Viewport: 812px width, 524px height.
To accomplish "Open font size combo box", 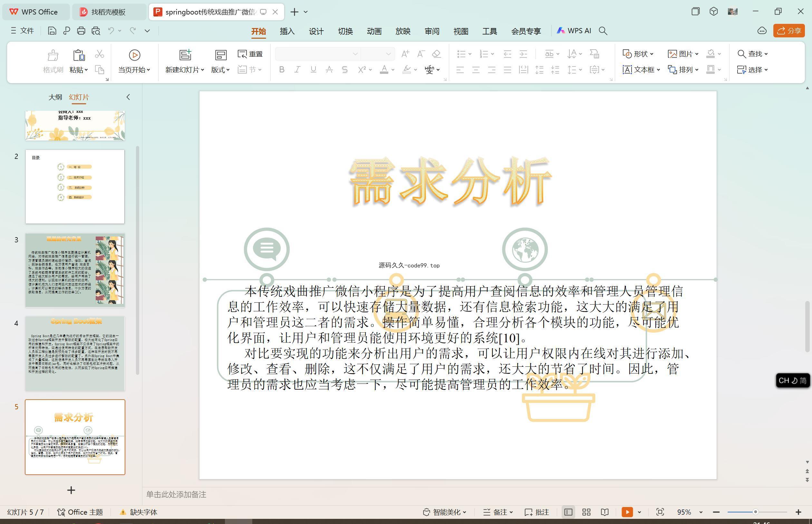I will 377,54.
